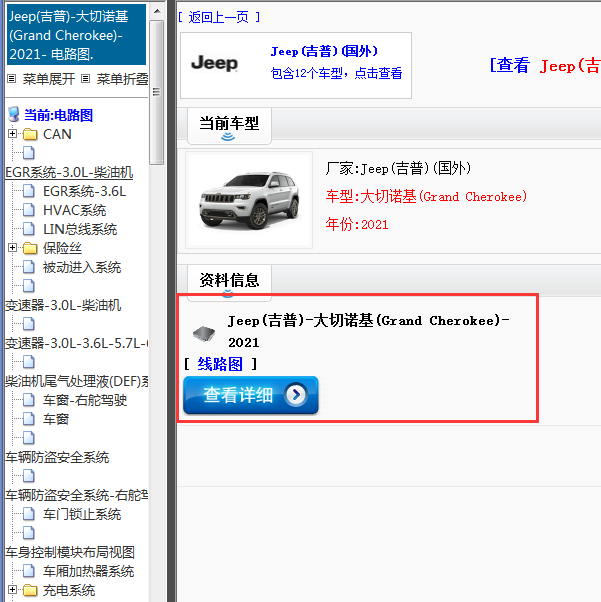The image size is (601, 602).
Task: Open the 线路图 link
Action: 220,364
